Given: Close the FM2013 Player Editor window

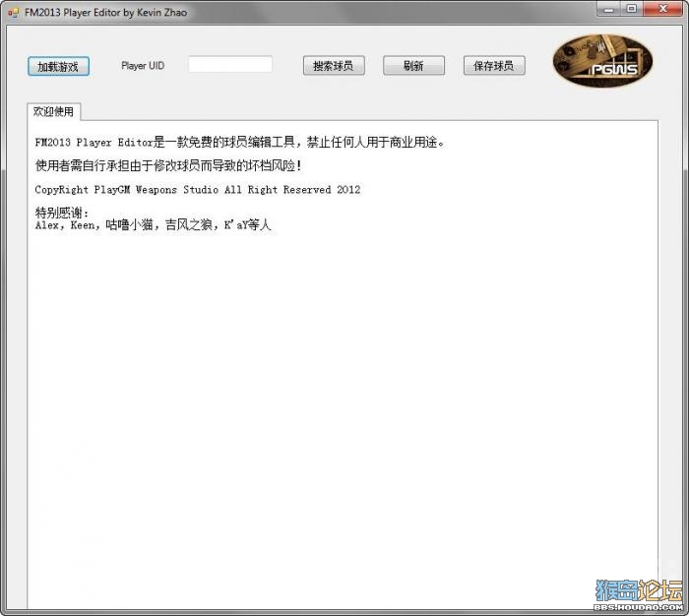Looking at the screenshot, I should pyautogui.click(x=663, y=9).
